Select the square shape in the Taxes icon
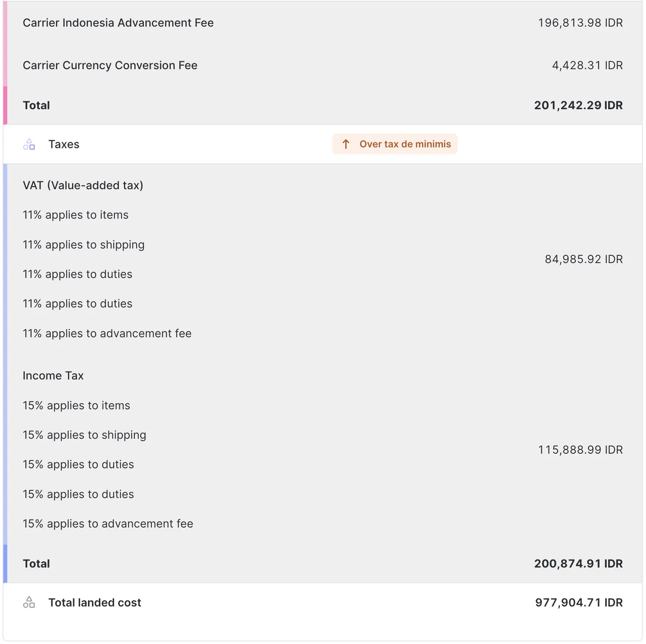The height and width of the screenshot is (644, 646). (32, 147)
